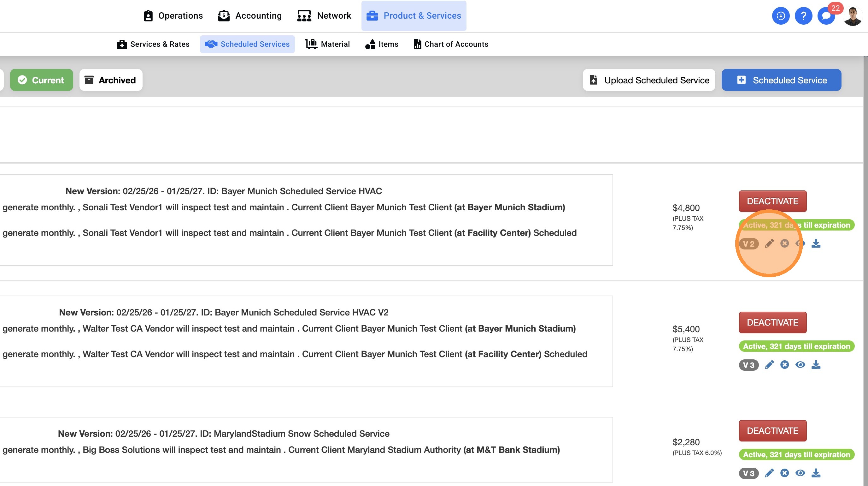Viewport: 868px width, 486px height.
Task: Switch to Archived scheduled services
Action: [x=110, y=80]
